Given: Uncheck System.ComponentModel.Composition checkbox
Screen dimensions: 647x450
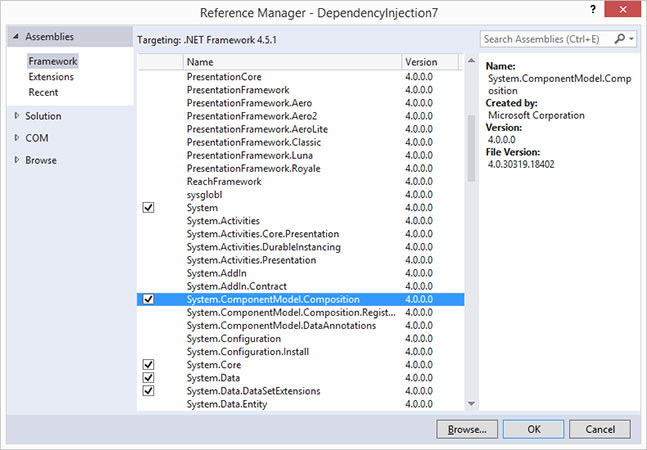Looking at the screenshot, I should point(149,299).
